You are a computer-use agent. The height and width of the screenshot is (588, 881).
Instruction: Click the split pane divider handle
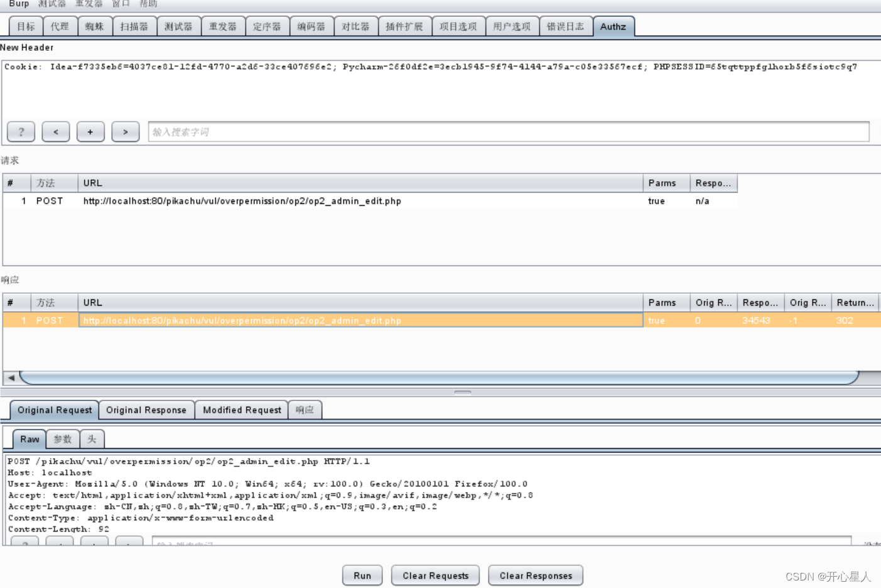(x=463, y=392)
